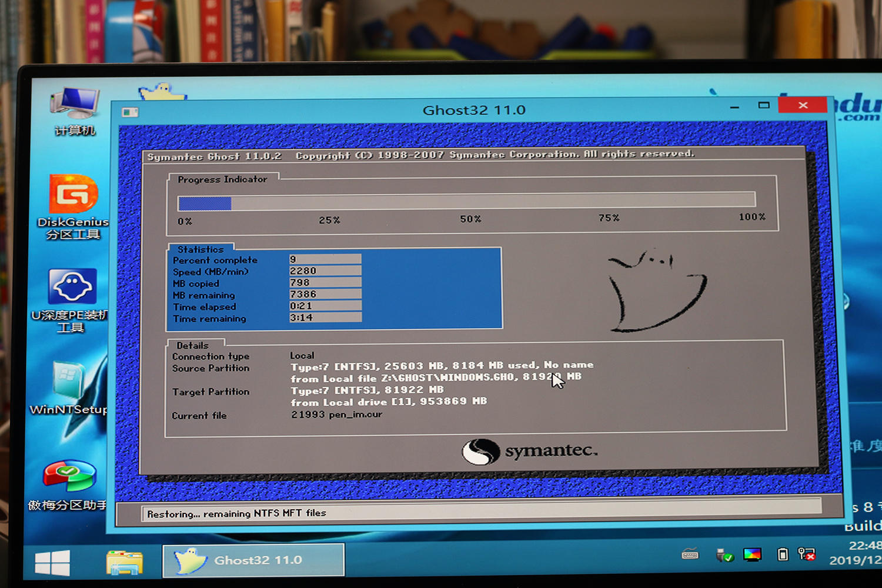This screenshot has height=588, width=882.
Task: Click the 75% progress marker label
Action: tap(609, 218)
